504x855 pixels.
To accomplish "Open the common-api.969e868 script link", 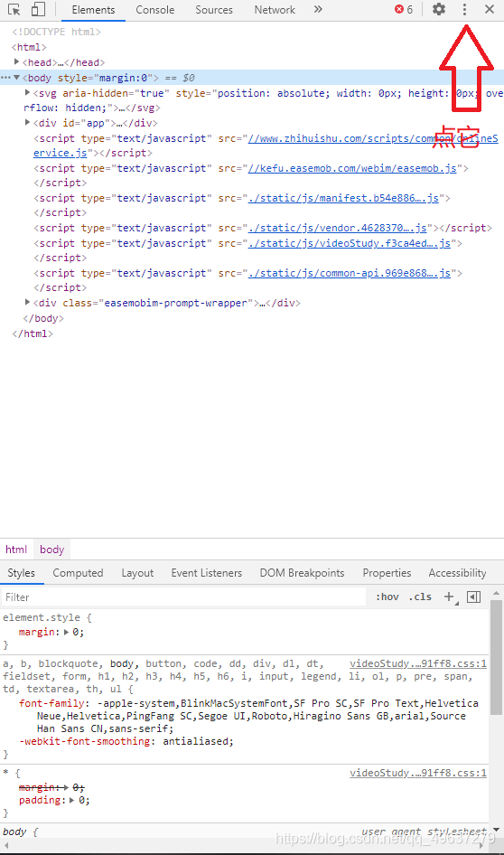I will (x=350, y=273).
